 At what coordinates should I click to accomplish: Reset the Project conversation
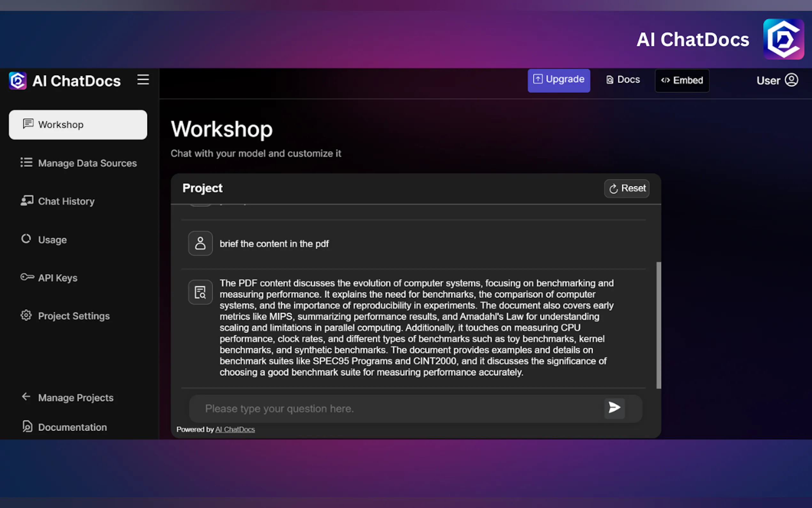point(626,188)
